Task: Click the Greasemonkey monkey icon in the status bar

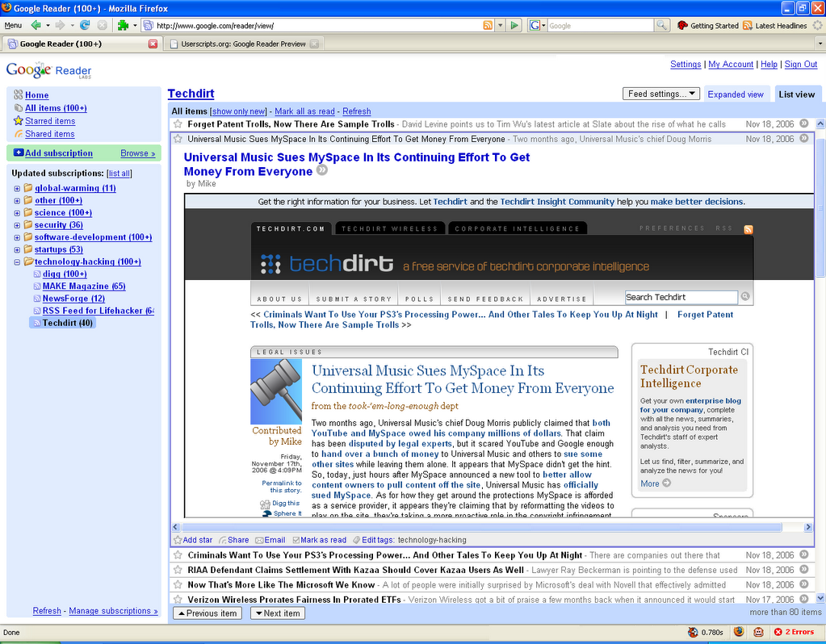Action: click(758, 632)
